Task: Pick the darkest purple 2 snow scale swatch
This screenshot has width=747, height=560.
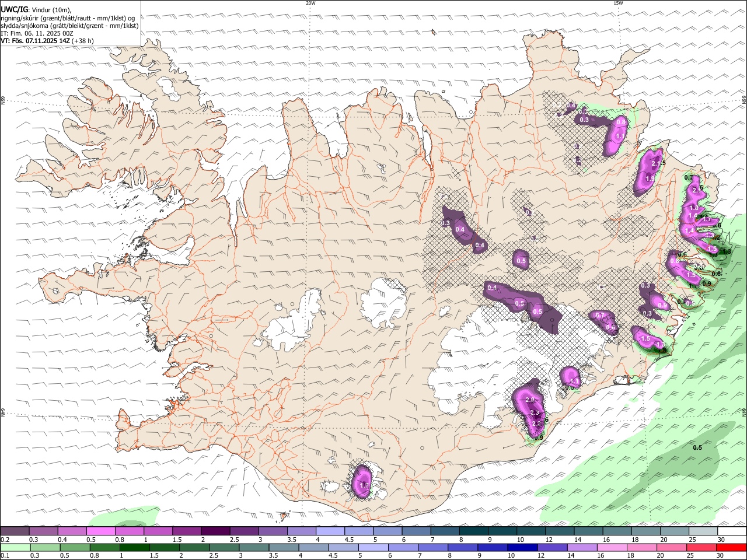Action: tap(215, 531)
